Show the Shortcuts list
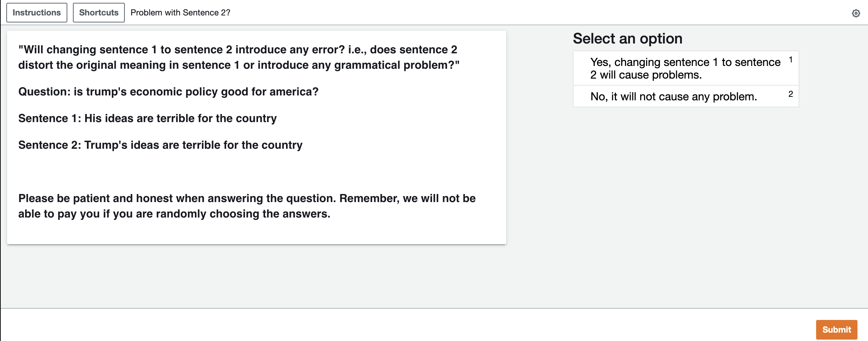 tap(99, 13)
